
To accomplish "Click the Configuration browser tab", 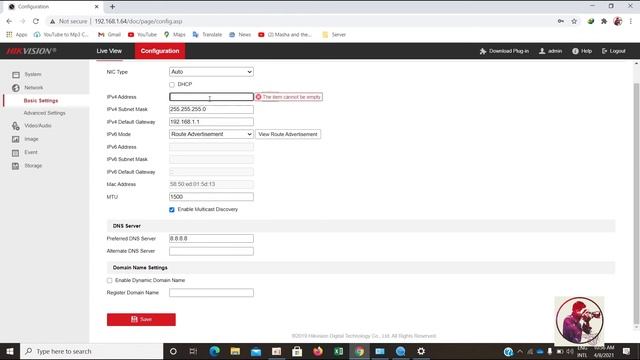I will [52, 7].
